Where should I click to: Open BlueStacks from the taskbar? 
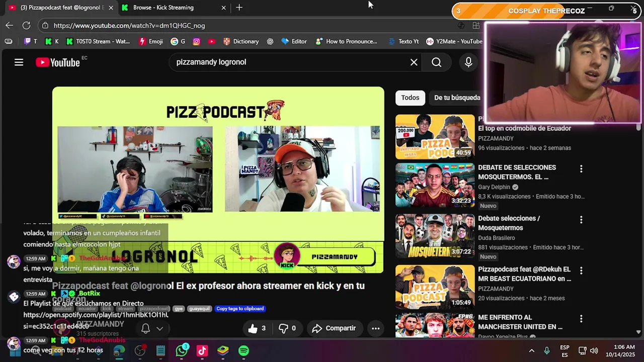click(x=223, y=350)
